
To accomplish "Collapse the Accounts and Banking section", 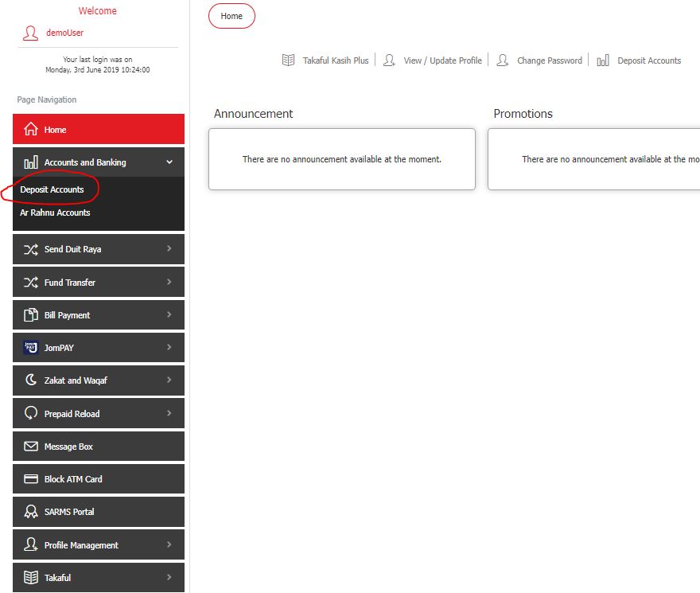I will (98, 162).
